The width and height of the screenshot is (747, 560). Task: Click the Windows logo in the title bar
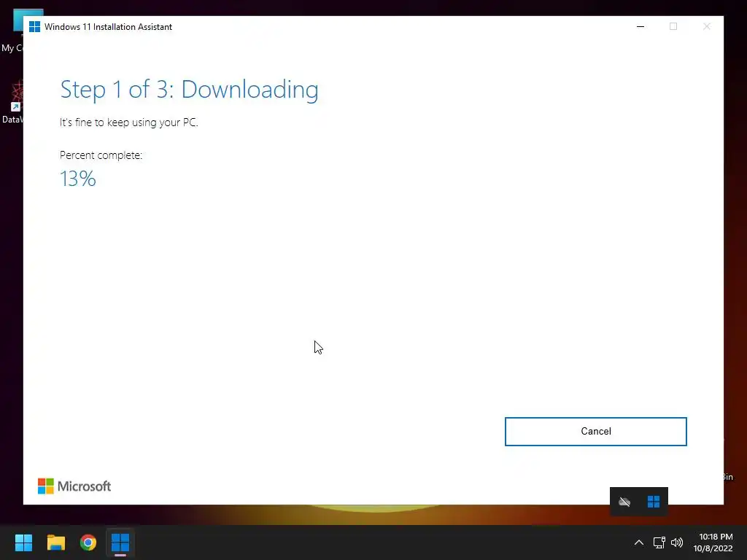(x=34, y=27)
